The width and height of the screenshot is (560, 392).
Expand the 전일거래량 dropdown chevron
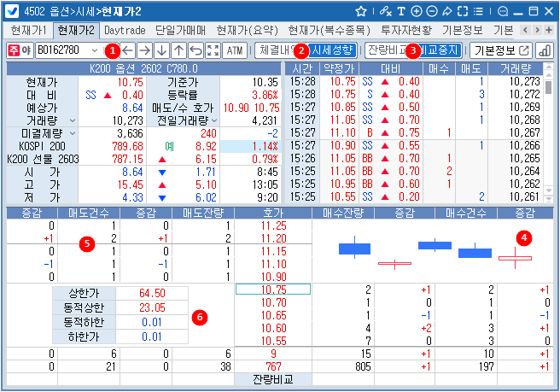213,121
